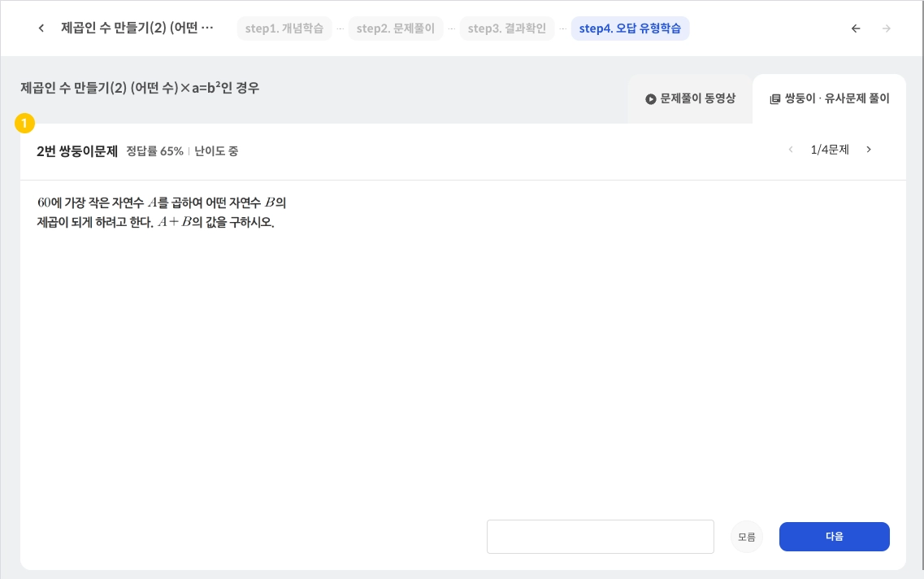Go to previous problem with left chevron
The width and height of the screenshot is (924, 579).
(791, 150)
